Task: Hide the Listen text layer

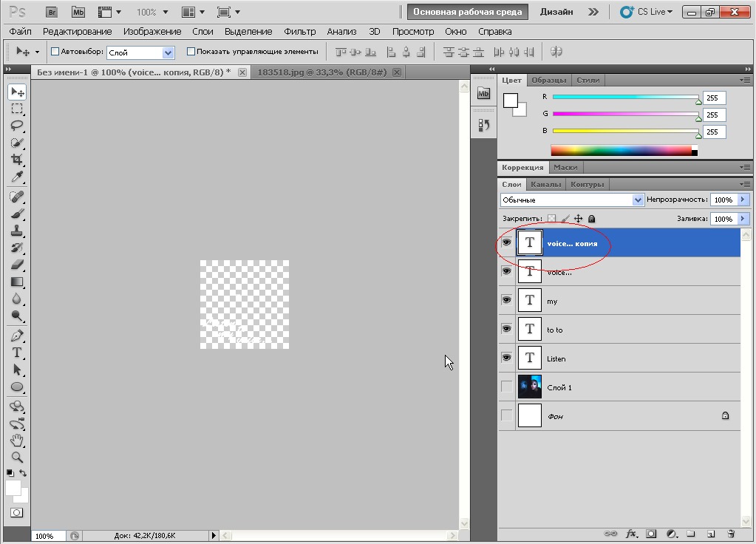Action: (506, 358)
